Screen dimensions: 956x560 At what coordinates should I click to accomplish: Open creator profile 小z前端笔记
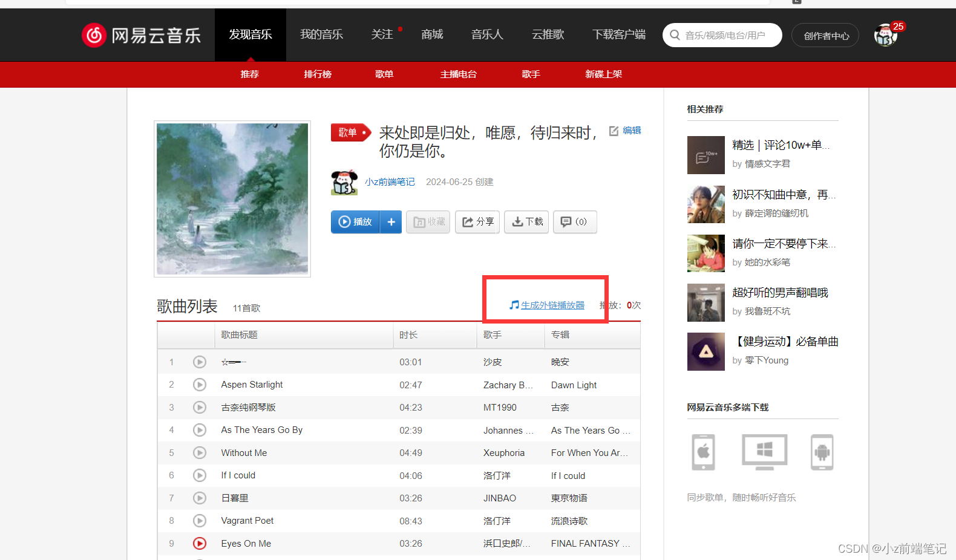click(x=390, y=182)
